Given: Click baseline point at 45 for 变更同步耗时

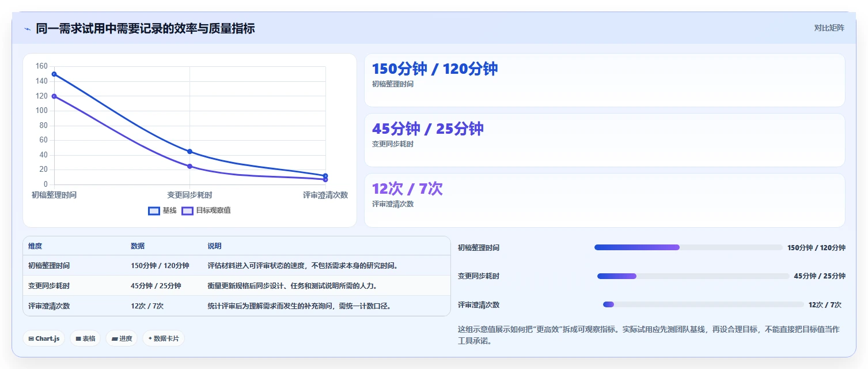Looking at the screenshot, I should tap(189, 152).
